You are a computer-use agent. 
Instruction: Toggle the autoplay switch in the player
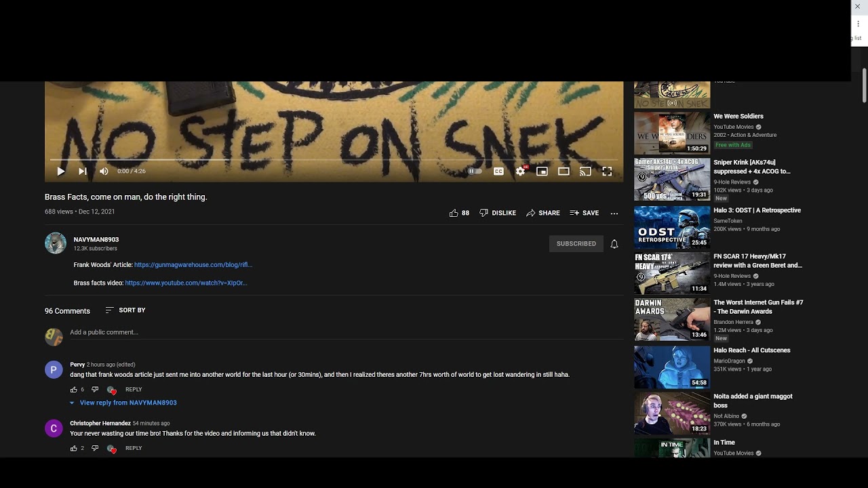coord(475,171)
